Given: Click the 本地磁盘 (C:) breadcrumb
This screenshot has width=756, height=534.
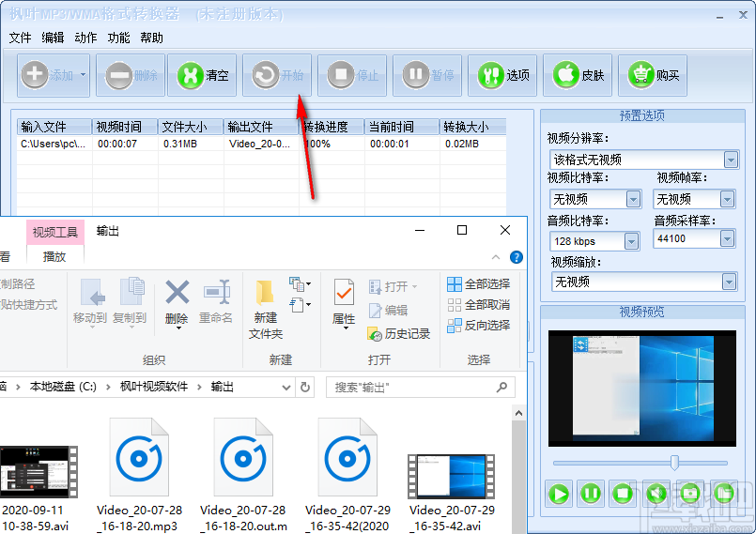Looking at the screenshot, I should (x=63, y=387).
